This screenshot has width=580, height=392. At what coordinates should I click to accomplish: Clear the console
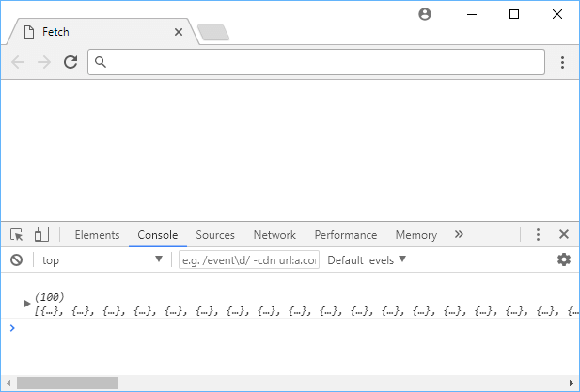[x=16, y=260]
